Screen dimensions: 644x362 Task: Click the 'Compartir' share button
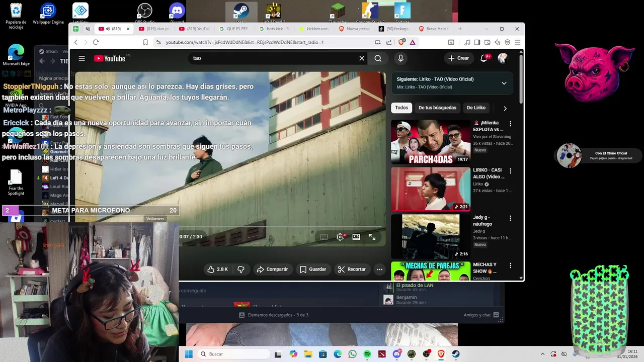272,269
